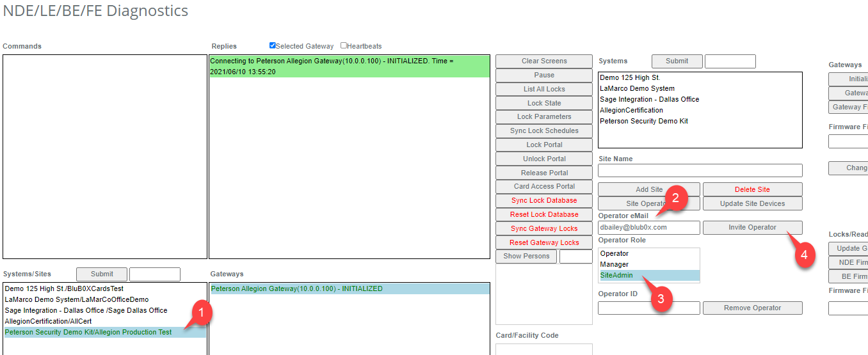
Task: Select SiteAdmin in Operator Role list
Action: point(616,275)
